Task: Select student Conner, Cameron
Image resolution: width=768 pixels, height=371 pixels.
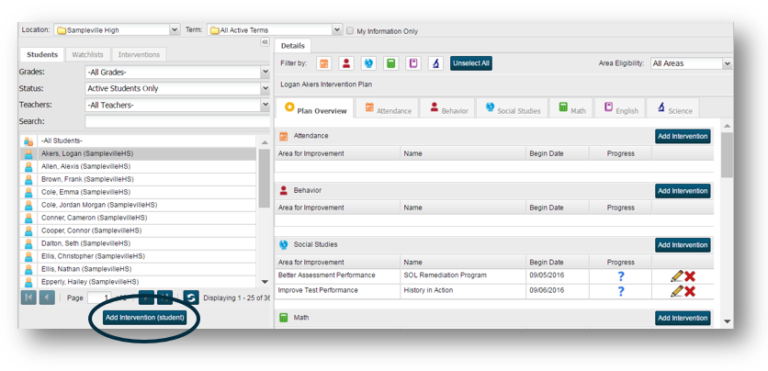Action: [x=138, y=218]
